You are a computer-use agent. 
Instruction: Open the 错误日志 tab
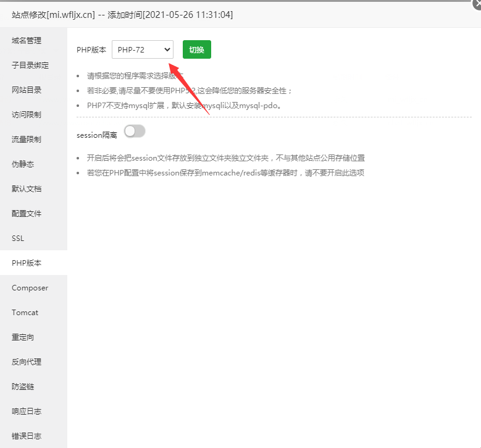(33, 436)
